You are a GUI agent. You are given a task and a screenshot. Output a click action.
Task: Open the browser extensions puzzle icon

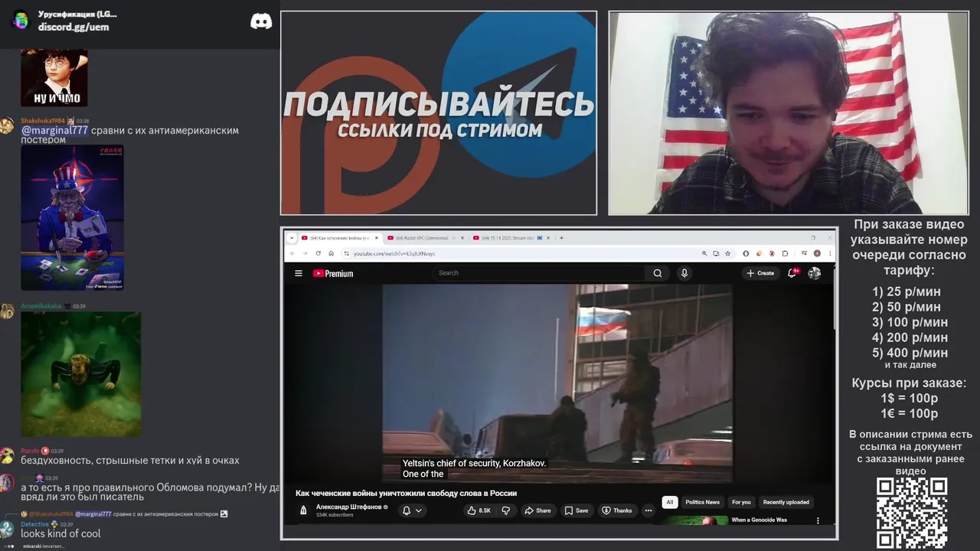785,253
